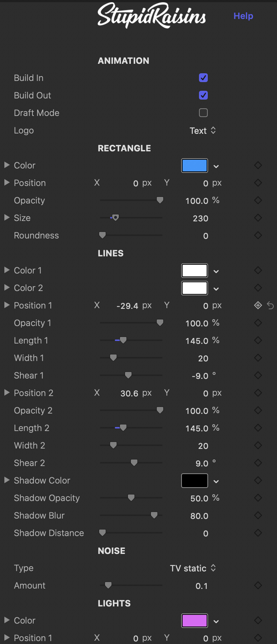Add keyframe for Position 1 in Lines
Viewport: 277px width, 644px height.
point(258,305)
